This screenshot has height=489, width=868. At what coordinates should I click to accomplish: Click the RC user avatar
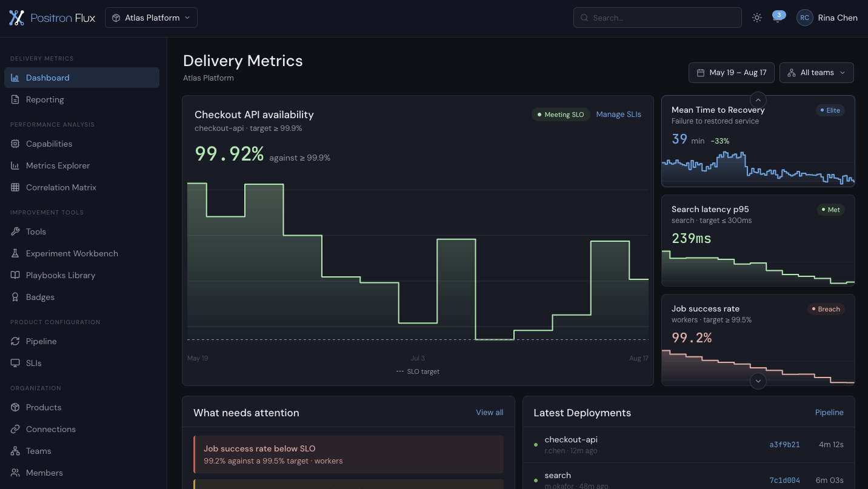(x=804, y=18)
